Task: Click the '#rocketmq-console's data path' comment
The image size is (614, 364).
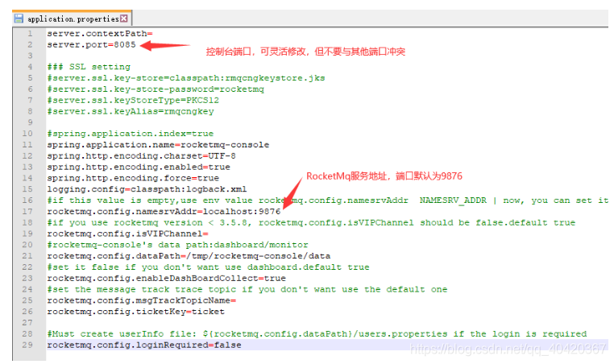Action: (177, 245)
